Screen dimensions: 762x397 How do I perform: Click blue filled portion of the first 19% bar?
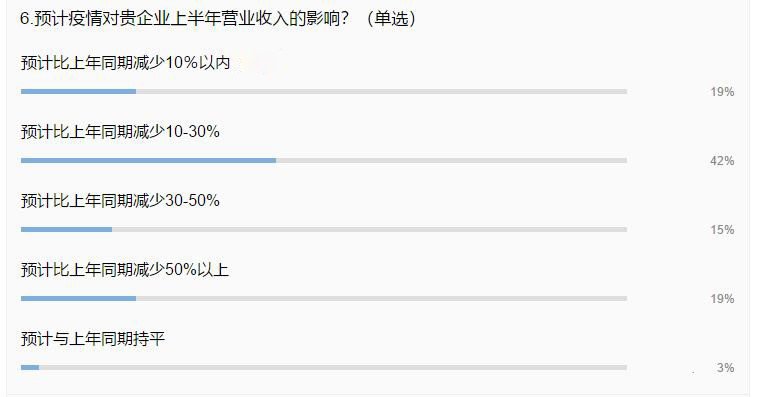(x=78, y=91)
